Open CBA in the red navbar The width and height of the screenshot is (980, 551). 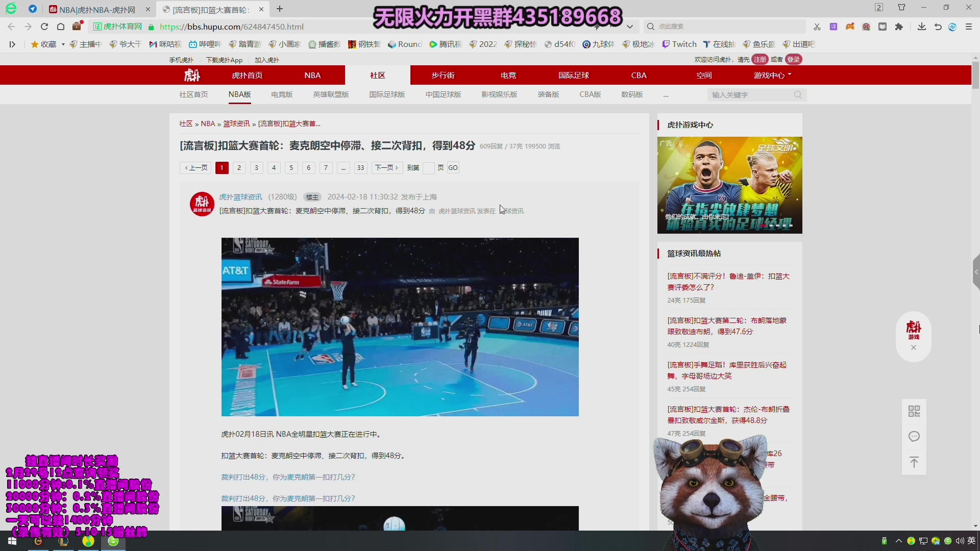tap(639, 76)
